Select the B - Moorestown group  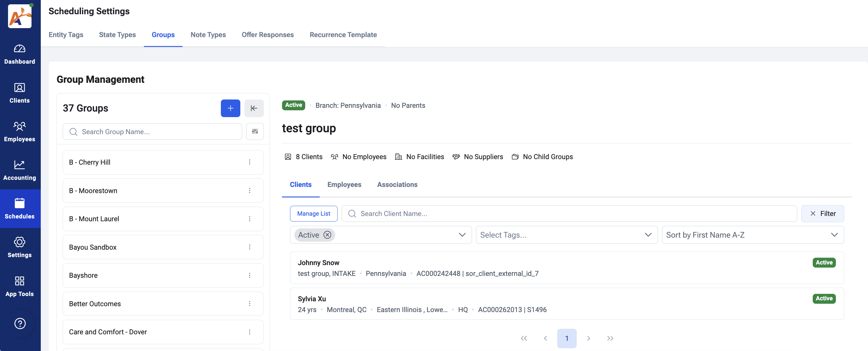click(x=163, y=191)
